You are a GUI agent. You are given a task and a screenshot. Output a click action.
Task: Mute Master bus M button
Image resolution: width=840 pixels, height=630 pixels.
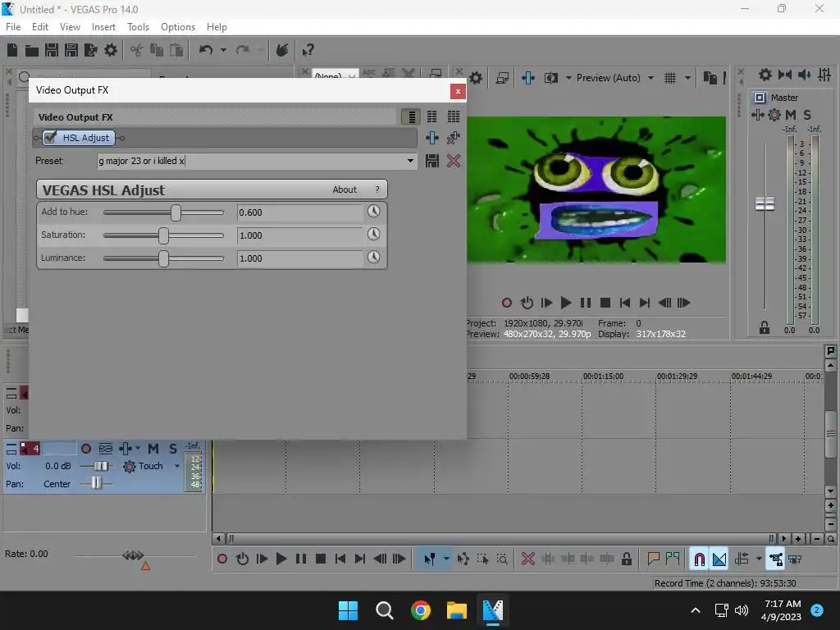point(791,115)
